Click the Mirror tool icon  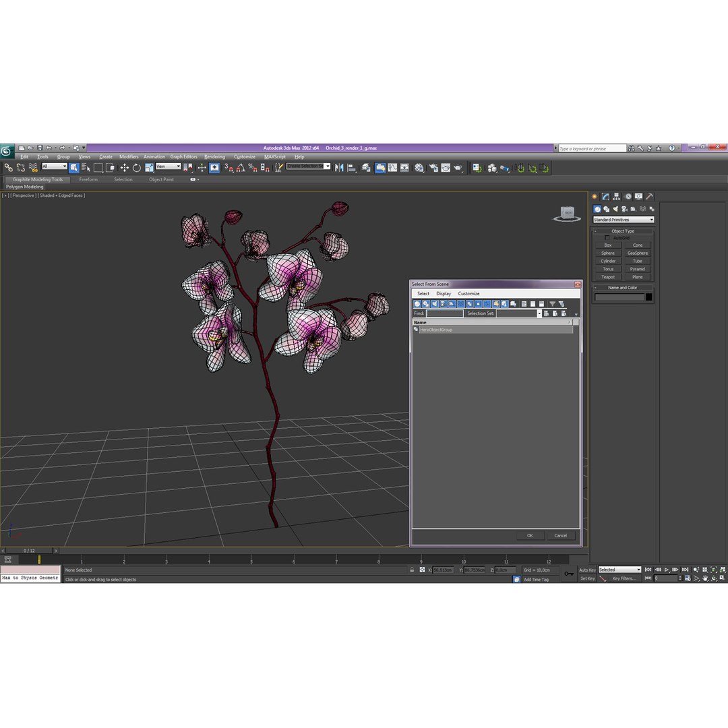(x=339, y=168)
